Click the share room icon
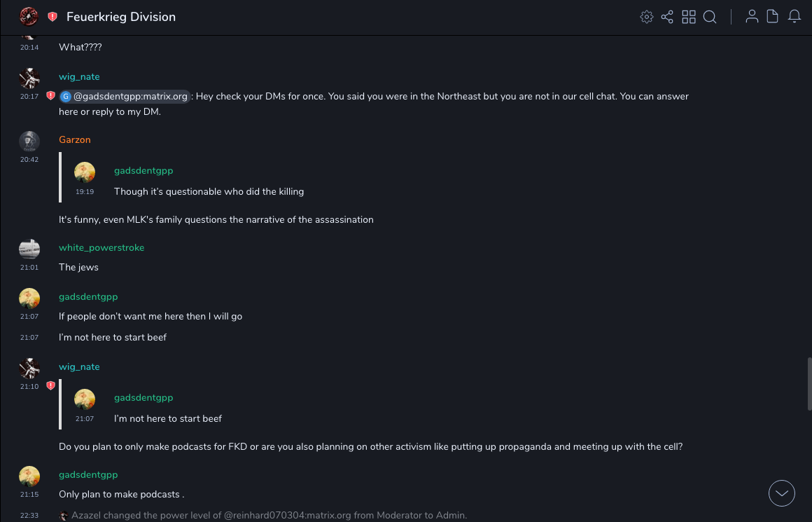 click(667, 17)
